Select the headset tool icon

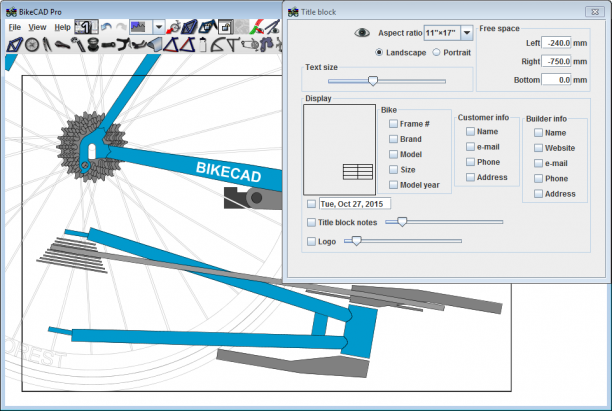pos(93,44)
